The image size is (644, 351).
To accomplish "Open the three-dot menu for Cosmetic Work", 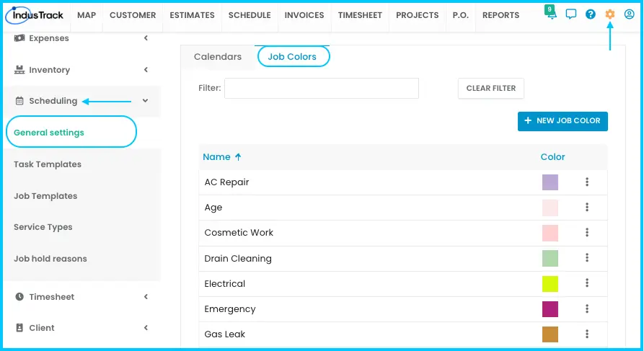I will tap(587, 232).
